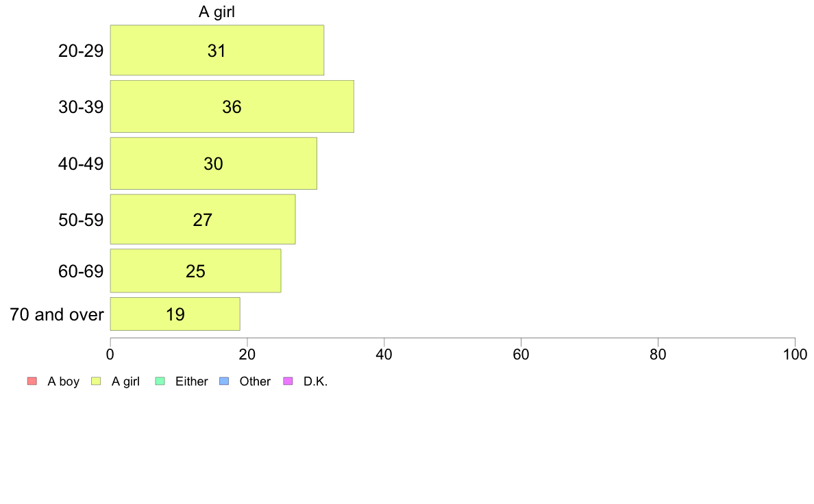This screenshot has width=814, height=504.
Task: Click the green Either legend swatch
Action: click(160, 381)
